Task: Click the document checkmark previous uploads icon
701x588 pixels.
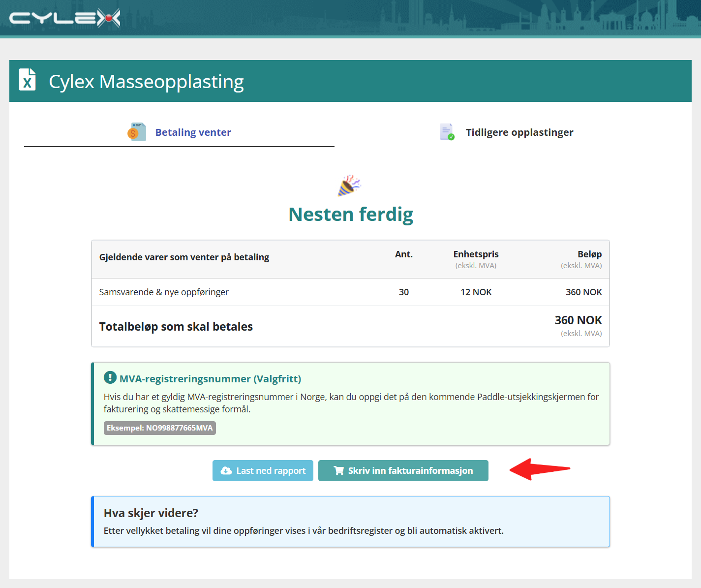Action: click(x=447, y=132)
